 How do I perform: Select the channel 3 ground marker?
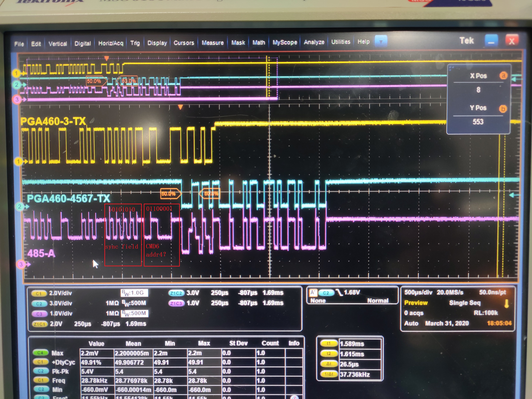[x=21, y=264]
